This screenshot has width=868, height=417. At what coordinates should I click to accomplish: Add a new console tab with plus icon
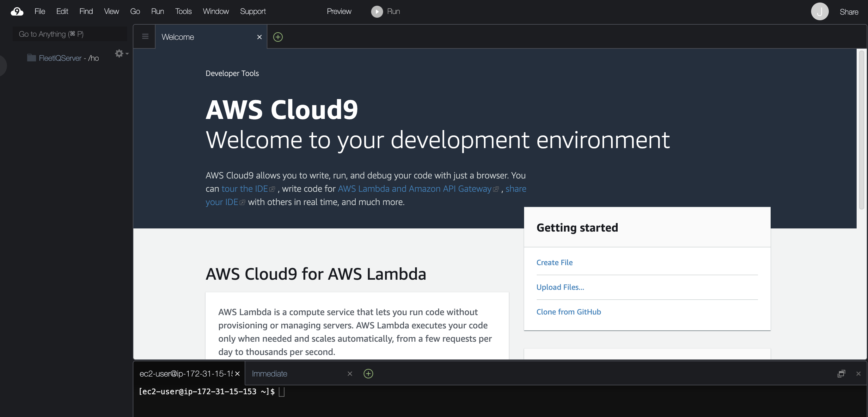(x=368, y=373)
